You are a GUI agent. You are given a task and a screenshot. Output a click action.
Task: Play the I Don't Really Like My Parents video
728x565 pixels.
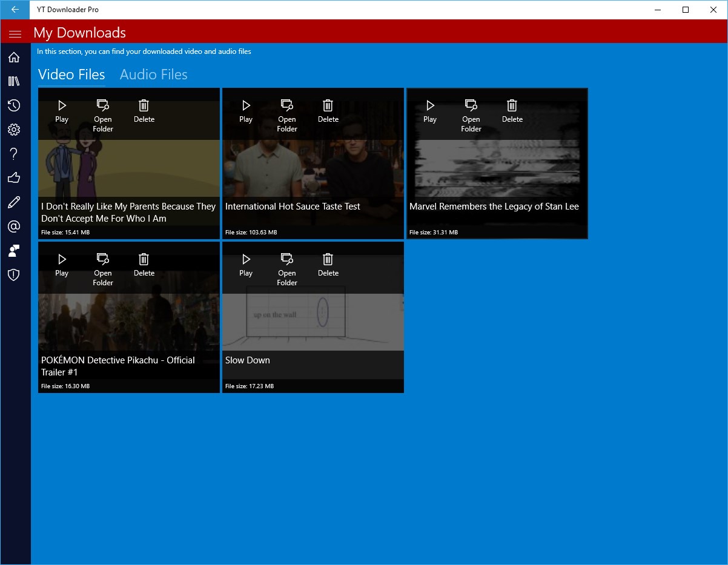pos(62,111)
